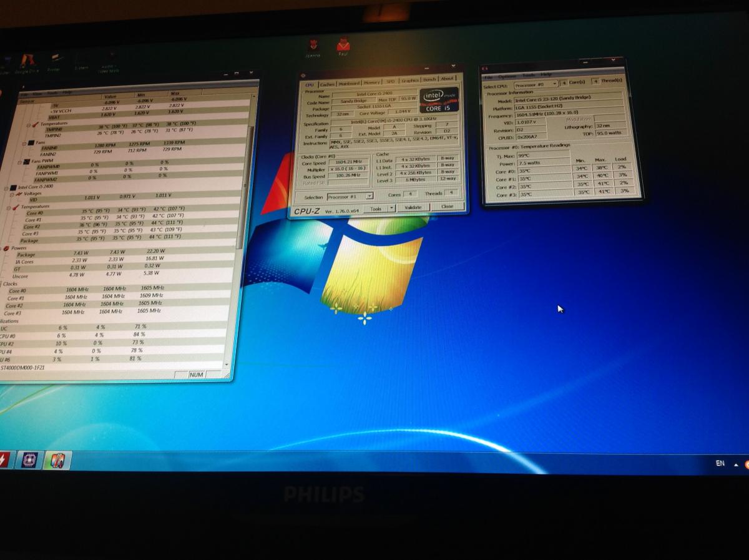Click the Core Temp taskbar icon
This screenshot has height=560, width=749.
(57, 461)
